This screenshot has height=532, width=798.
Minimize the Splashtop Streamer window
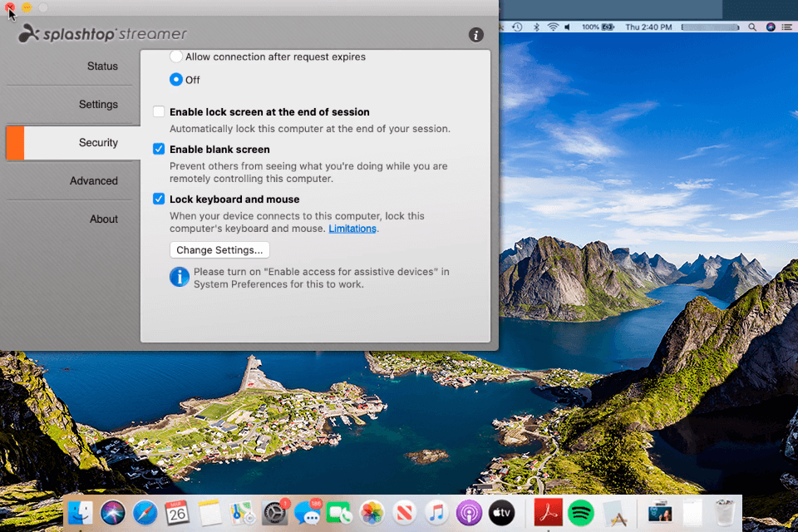click(x=27, y=7)
